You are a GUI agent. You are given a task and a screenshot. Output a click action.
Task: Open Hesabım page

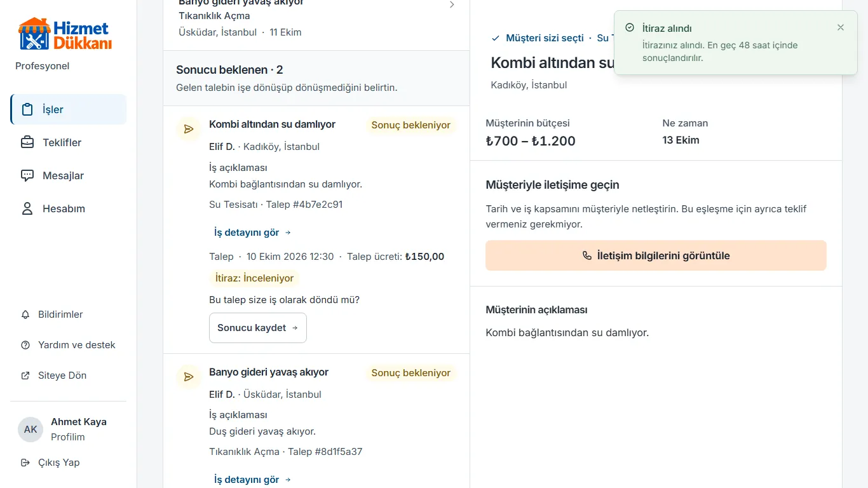click(68, 208)
